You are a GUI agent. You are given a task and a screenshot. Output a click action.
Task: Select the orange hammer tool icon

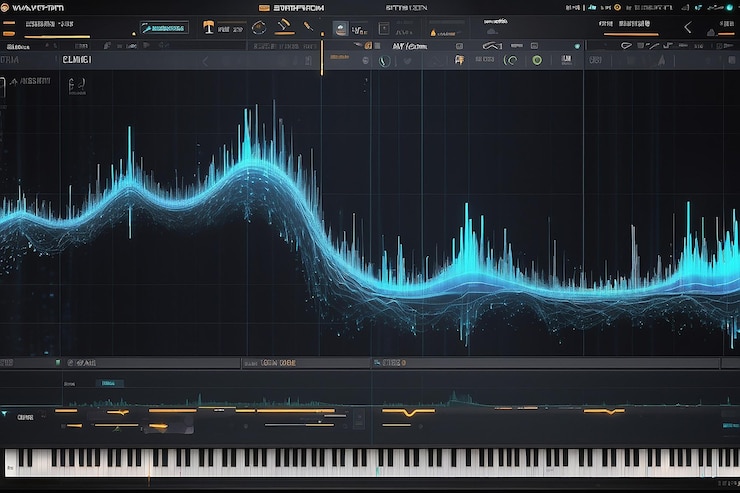[285, 26]
